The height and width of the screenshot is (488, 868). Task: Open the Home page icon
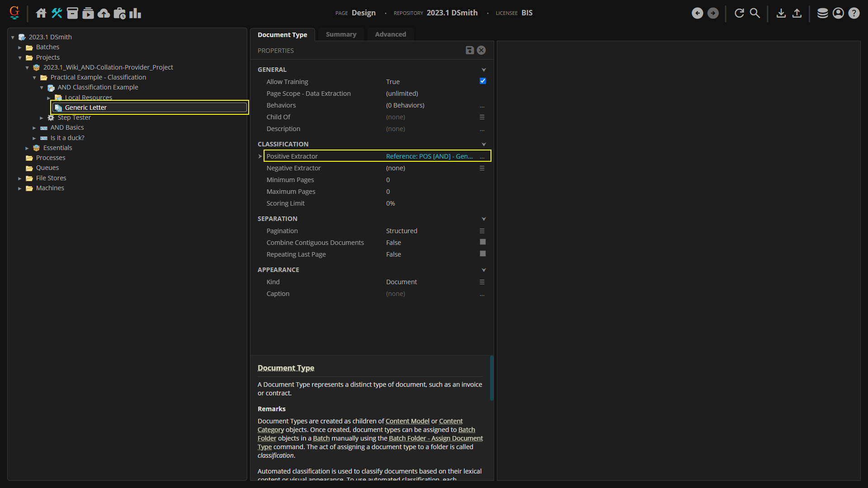point(41,13)
